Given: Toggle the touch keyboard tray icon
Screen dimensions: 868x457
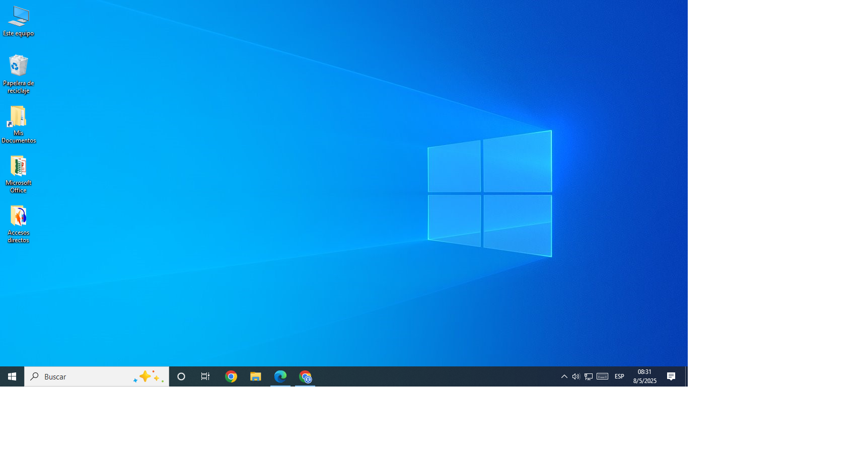Looking at the screenshot, I should coord(602,376).
